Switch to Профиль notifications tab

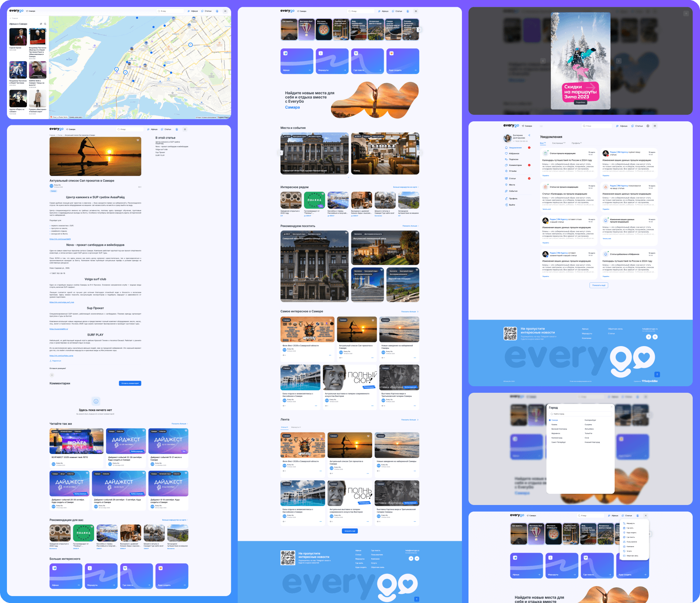[576, 143]
